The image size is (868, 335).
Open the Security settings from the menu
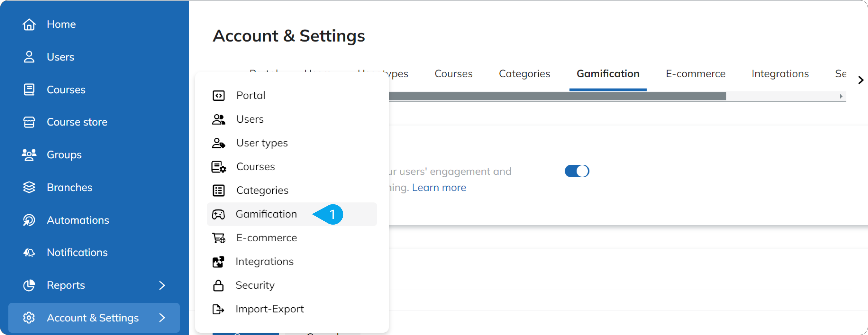[255, 285]
